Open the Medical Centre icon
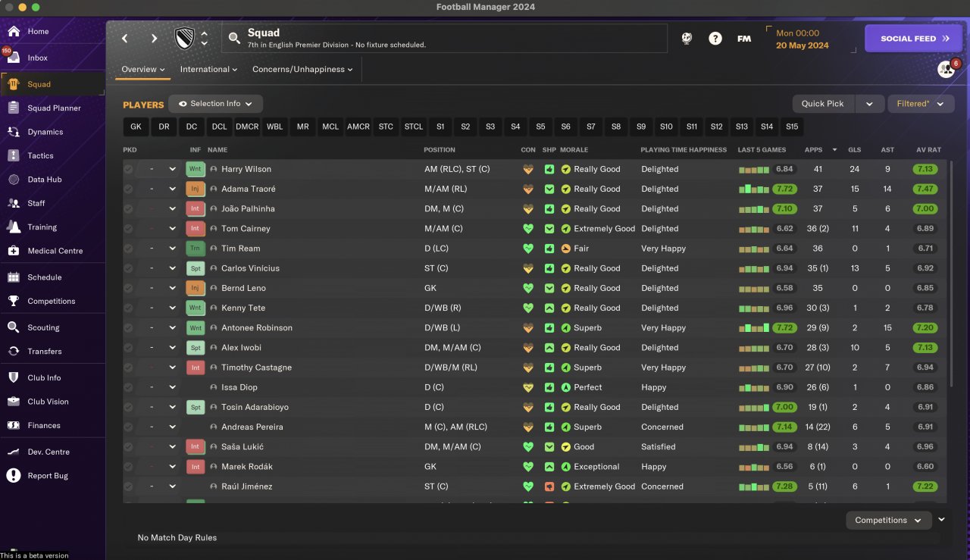 tap(14, 251)
